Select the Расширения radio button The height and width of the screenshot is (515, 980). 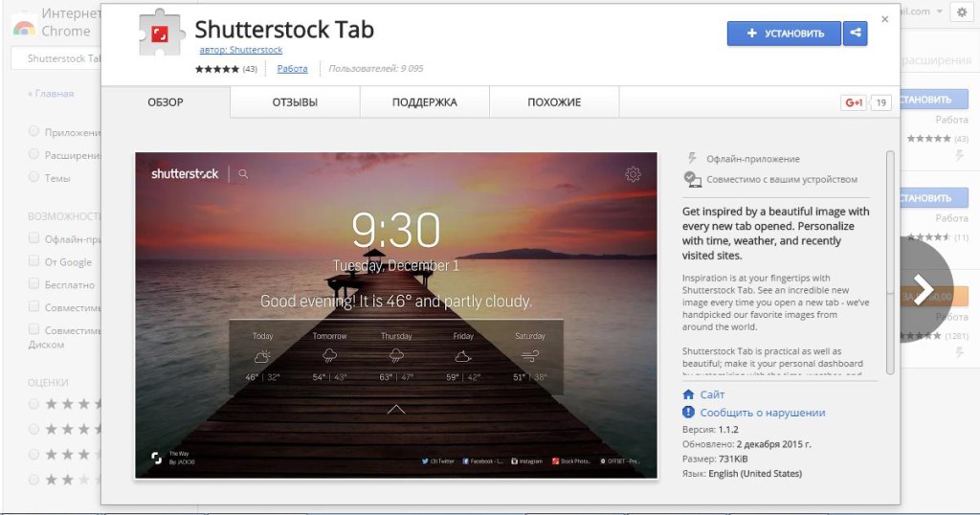[33, 154]
